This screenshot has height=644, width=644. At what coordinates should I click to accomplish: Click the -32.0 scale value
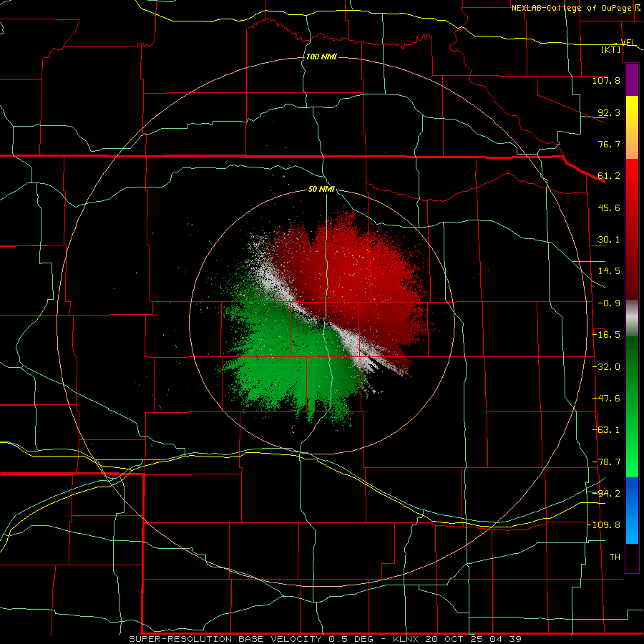(x=607, y=367)
